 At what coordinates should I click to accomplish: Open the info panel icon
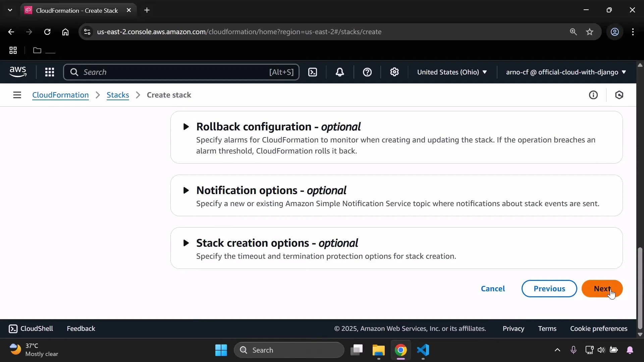point(593,95)
